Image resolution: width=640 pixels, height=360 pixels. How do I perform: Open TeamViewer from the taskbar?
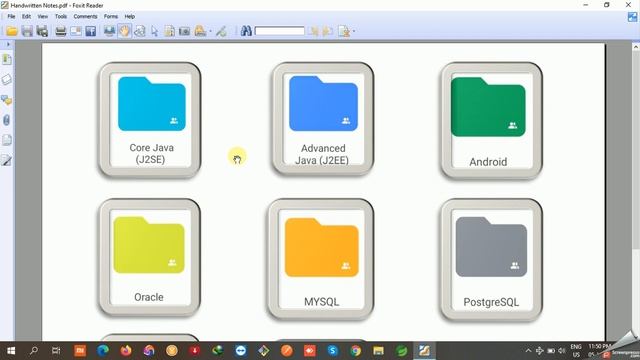pyautogui.click(x=241, y=351)
